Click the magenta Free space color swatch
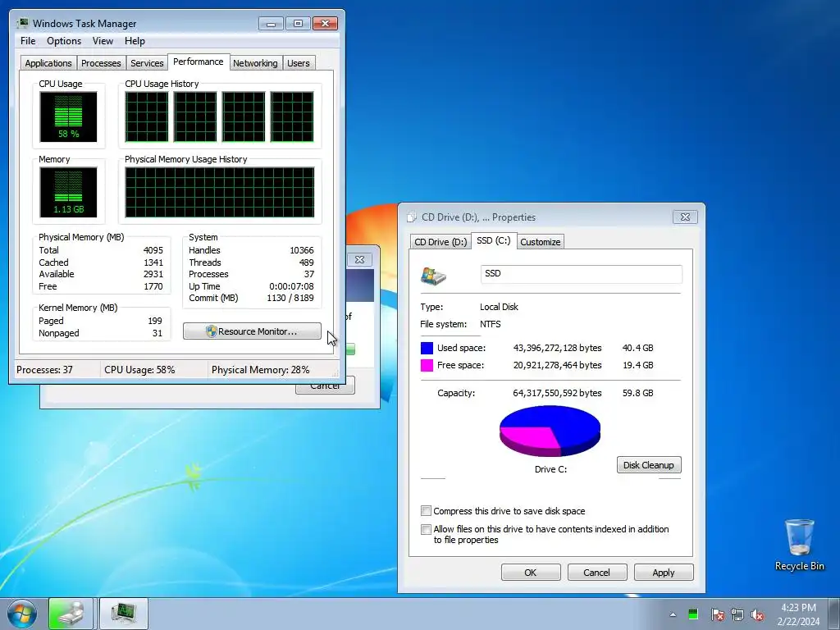This screenshot has height=630, width=840. coord(427,365)
